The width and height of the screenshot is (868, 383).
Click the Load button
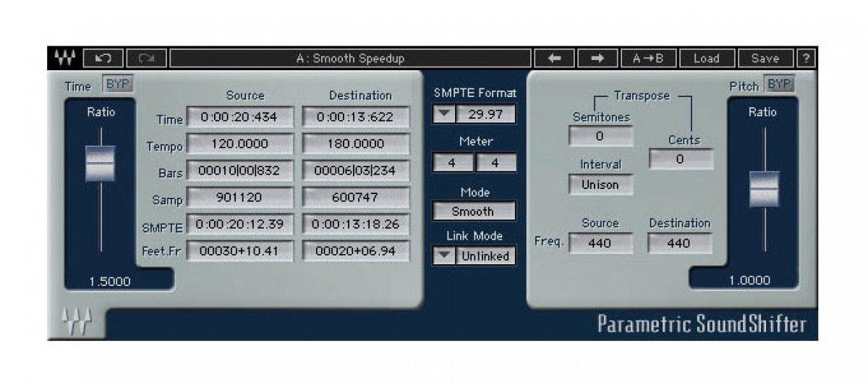pyautogui.click(x=706, y=58)
